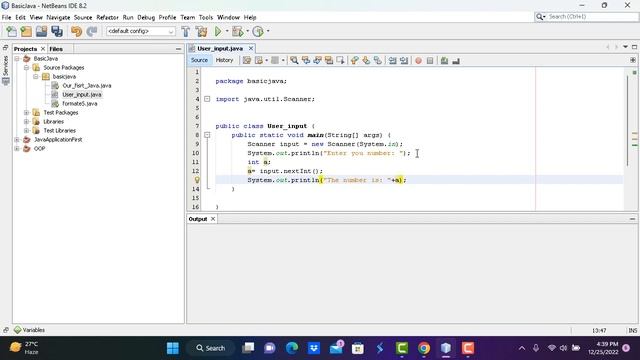Click Clean and Build Project icon
Image resolution: width=640 pixels, height=360 pixels.
pos(201,31)
